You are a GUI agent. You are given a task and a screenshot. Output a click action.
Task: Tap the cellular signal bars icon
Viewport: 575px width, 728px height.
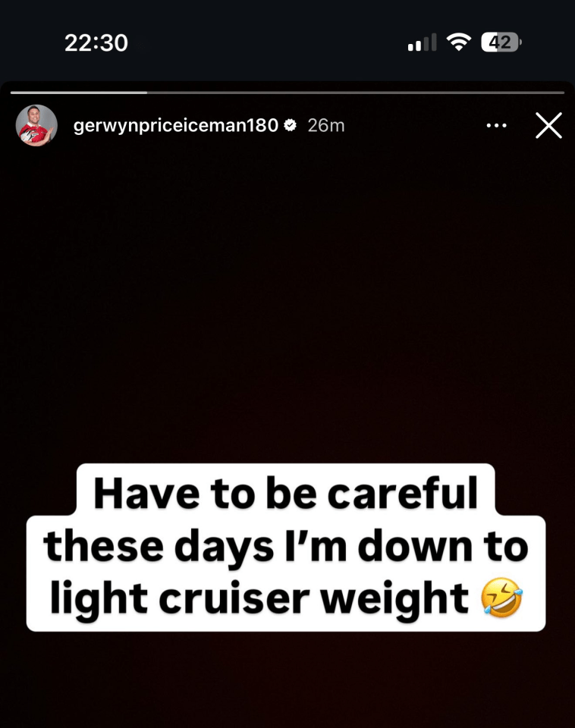pos(423,42)
